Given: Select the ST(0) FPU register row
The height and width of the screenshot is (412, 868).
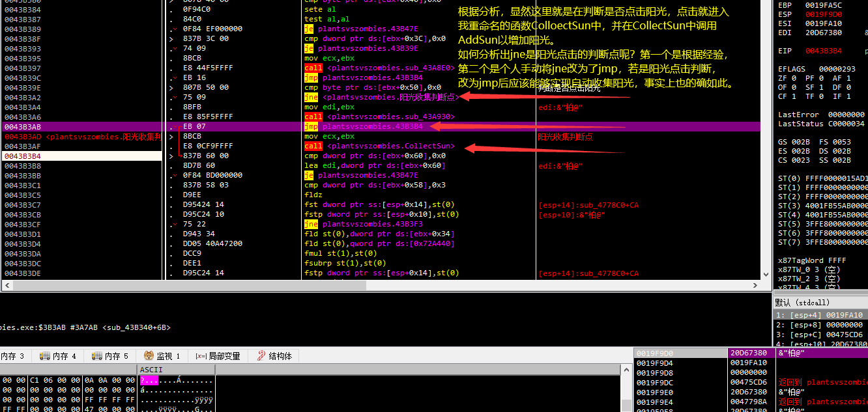Looking at the screenshot, I should point(823,178).
